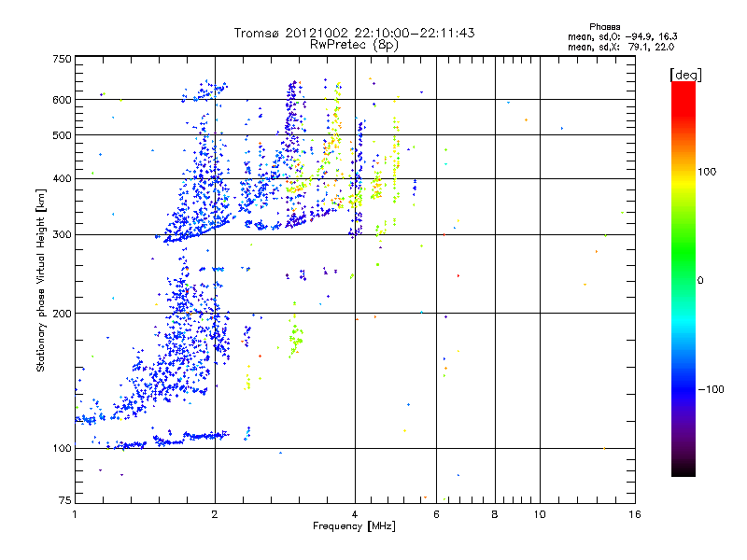Click the y-axis '300' tick label

62,235
